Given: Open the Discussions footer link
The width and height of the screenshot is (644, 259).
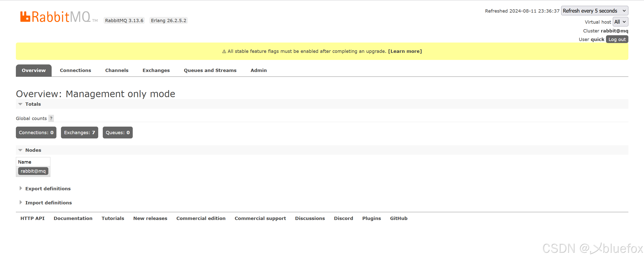Looking at the screenshot, I should 310,218.
